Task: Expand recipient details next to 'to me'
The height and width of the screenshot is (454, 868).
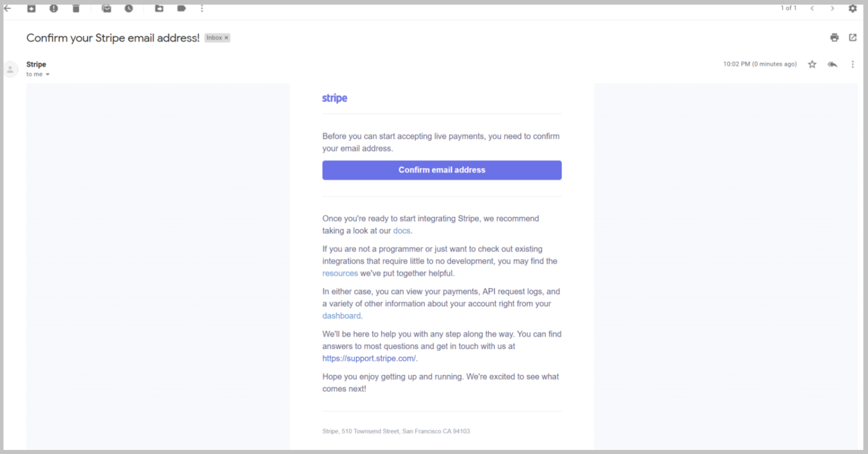Action: click(x=47, y=75)
